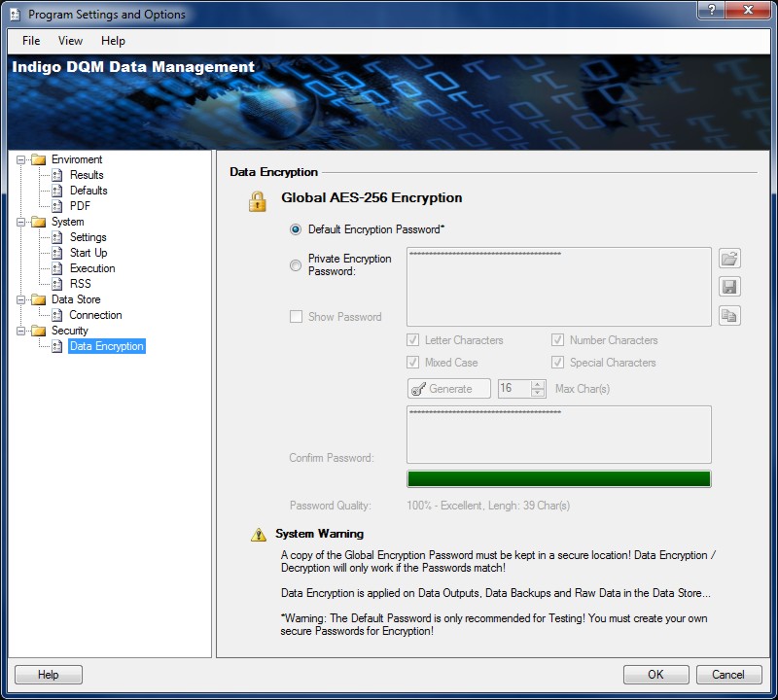This screenshot has width=778, height=700.
Task: Click the Execution page icon in tree
Action: 57,268
